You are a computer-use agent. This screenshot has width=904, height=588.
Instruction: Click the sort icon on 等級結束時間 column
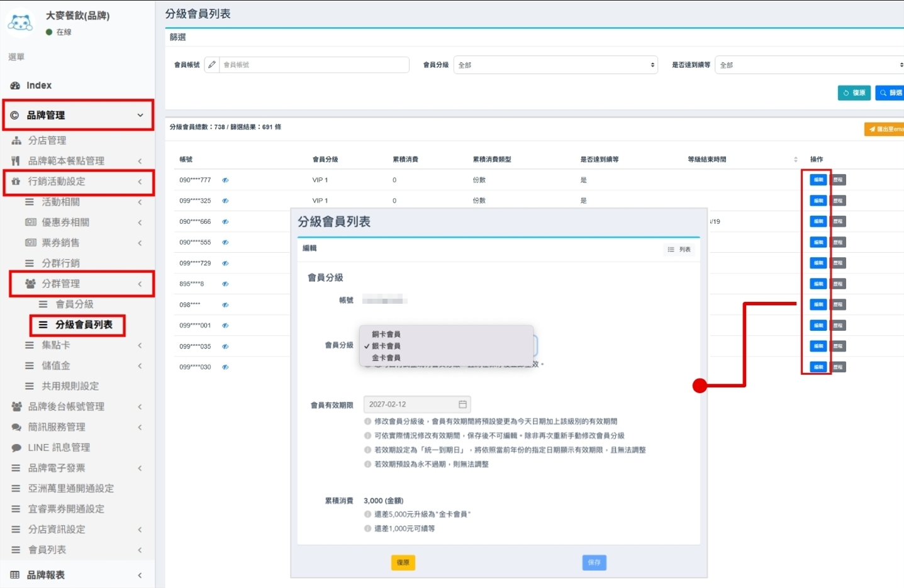coord(795,160)
